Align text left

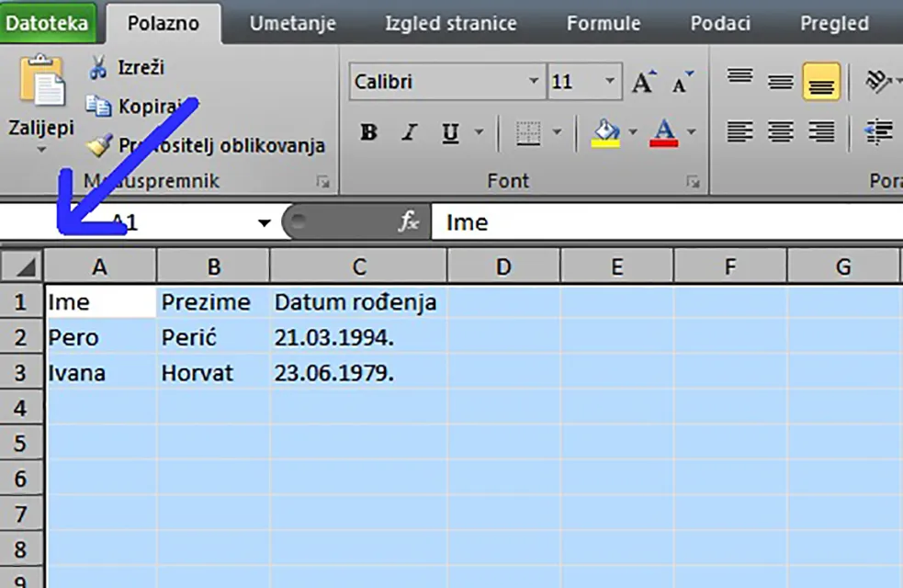(739, 132)
